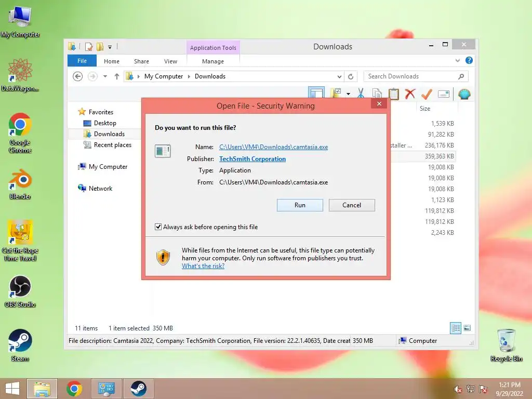532x399 pixels.
Task: Switch to Details view via status bar icon
Action: coord(455,328)
